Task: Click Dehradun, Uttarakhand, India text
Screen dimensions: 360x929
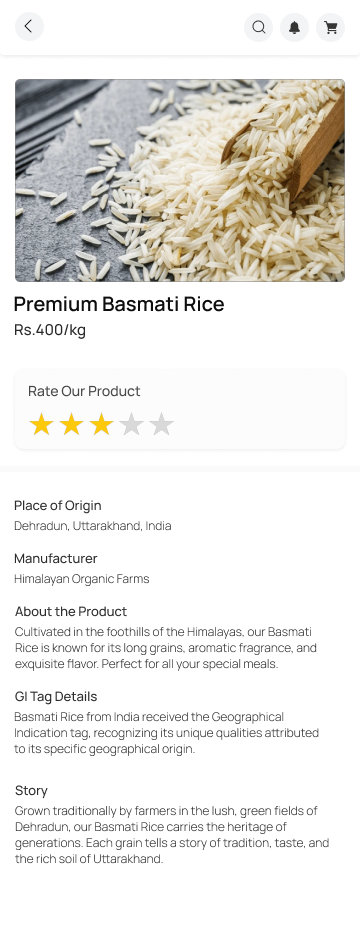Action: pyautogui.click(x=92, y=526)
